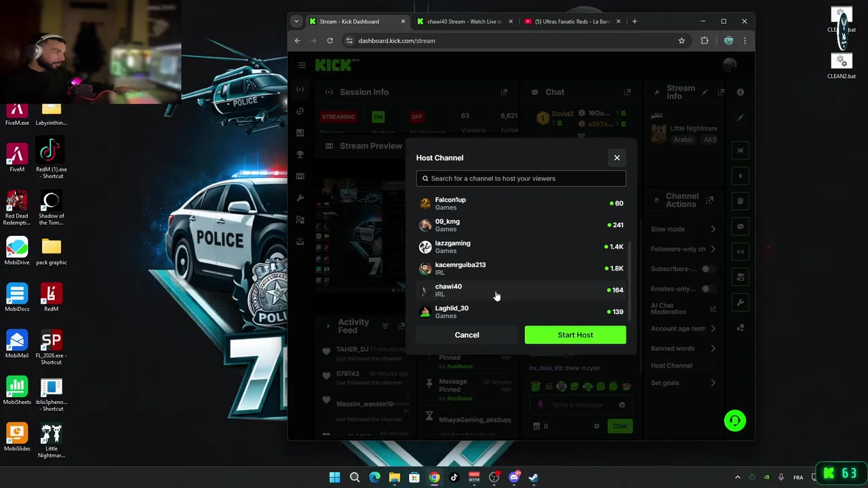Switch to chawi40 Stream browser tab
868x488 pixels.
click(465, 22)
